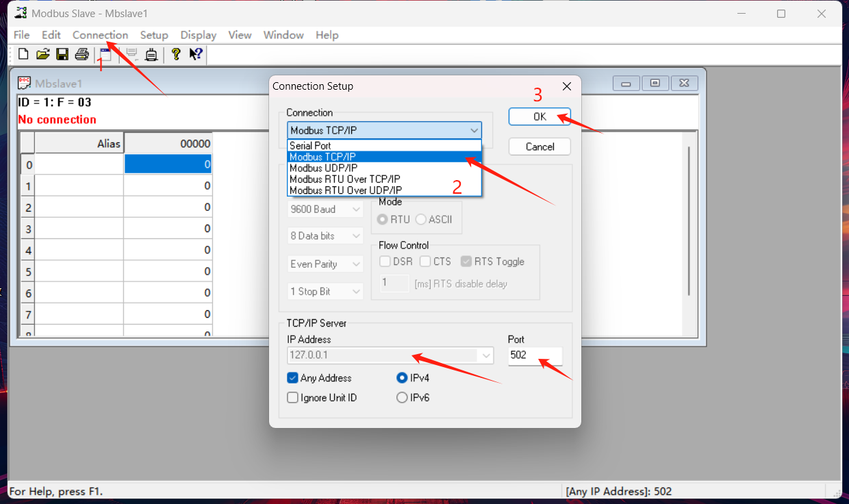
Task: Open the File menu
Action: click(x=22, y=35)
